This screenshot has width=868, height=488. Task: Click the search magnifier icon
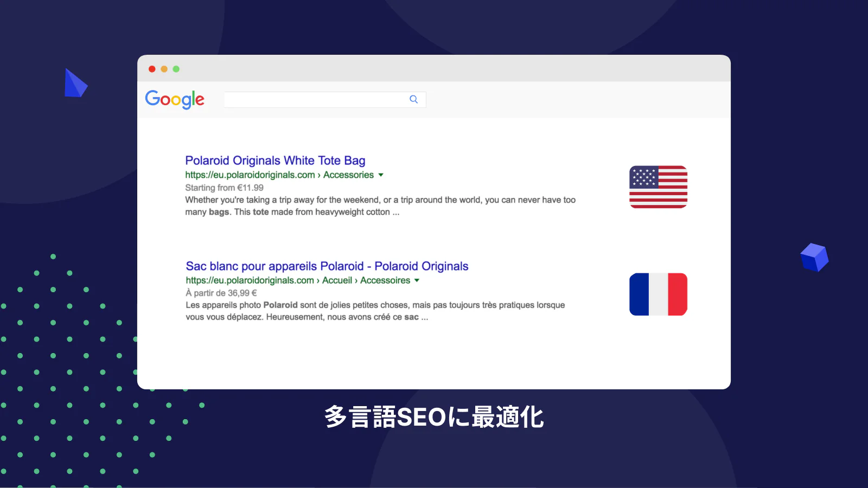[x=414, y=99]
